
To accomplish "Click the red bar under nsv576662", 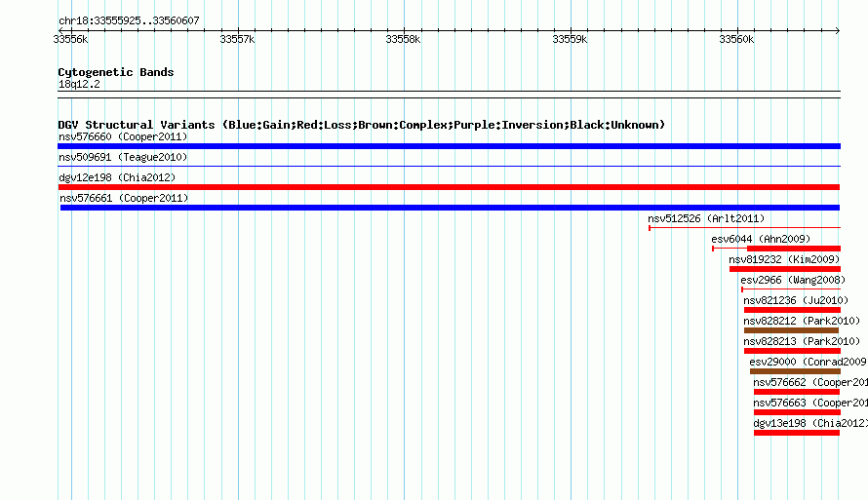I will click(x=797, y=392).
